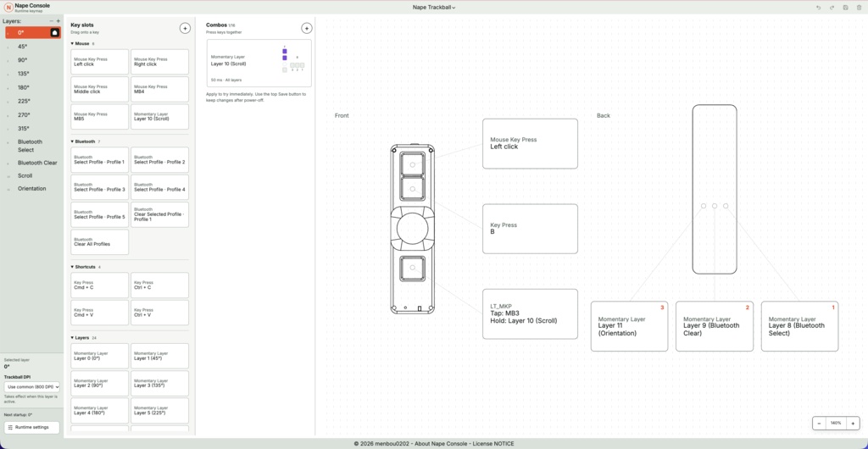Click the middle back button circle on device
Viewport: 868px width, 449px height.
[x=715, y=206]
